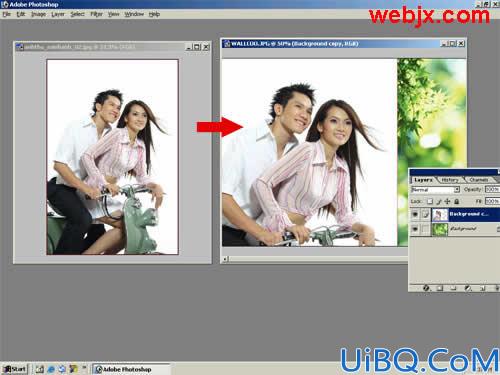Open the File menu

[6, 14]
